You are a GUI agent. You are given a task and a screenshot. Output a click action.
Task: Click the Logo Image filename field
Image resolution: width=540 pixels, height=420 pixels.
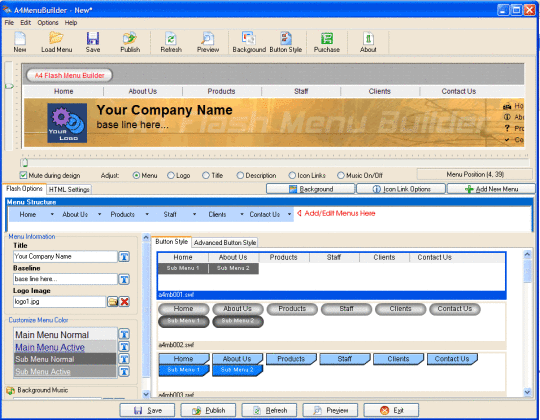tap(60, 302)
